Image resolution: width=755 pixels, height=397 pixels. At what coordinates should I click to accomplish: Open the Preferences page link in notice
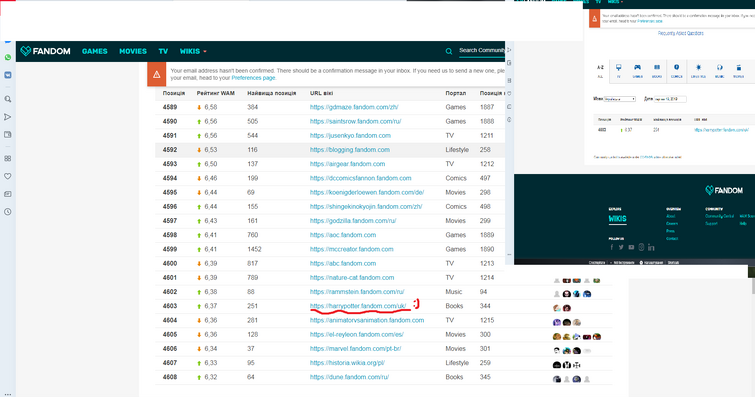click(x=253, y=78)
